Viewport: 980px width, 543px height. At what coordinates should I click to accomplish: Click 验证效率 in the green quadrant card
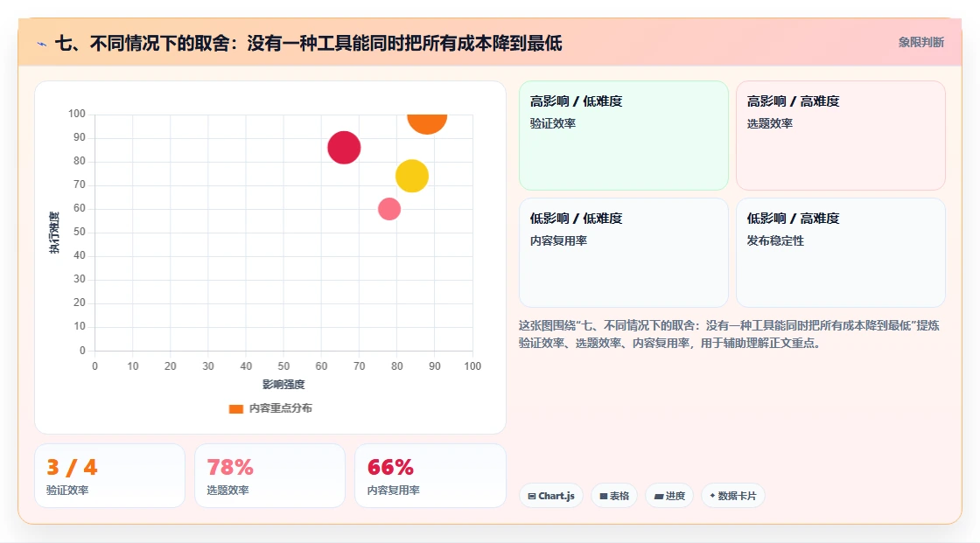pos(552,123)
